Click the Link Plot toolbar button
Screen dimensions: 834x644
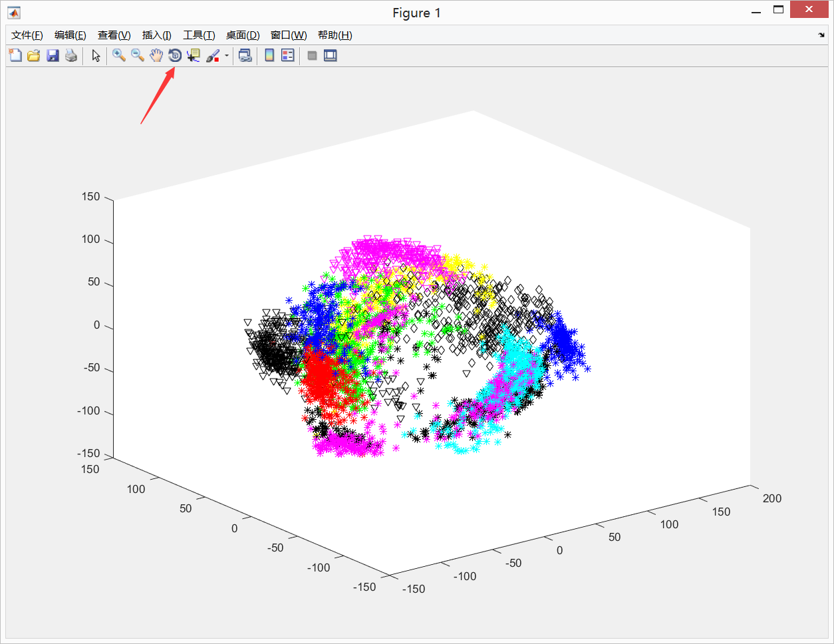coord(245,56)
